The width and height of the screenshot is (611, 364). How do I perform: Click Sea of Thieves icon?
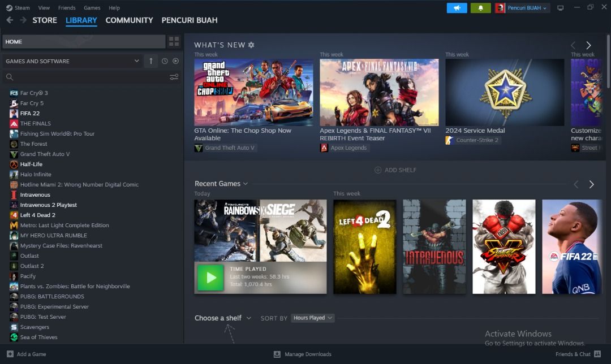pos(14,337)
